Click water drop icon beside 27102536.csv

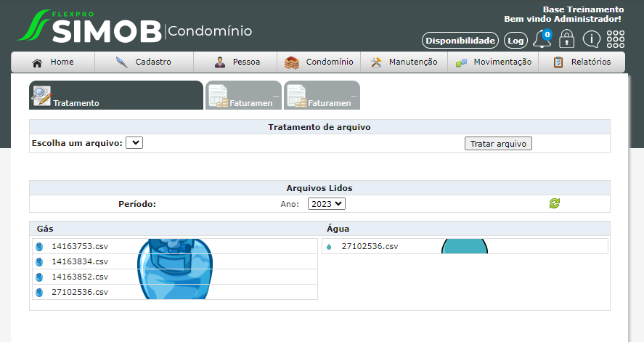329,247
